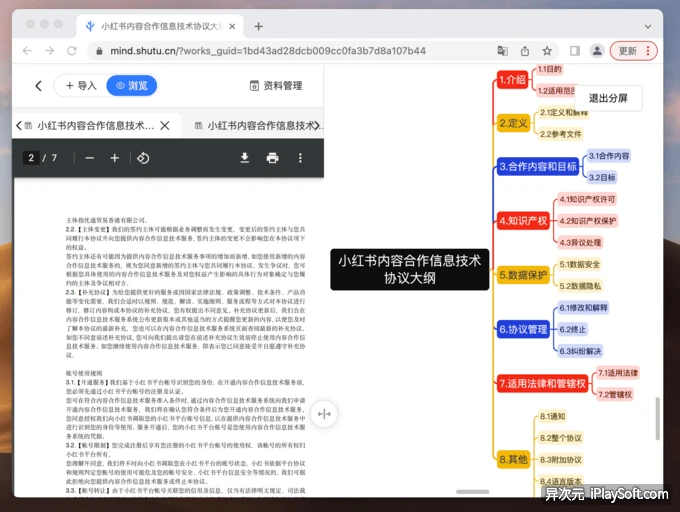Zoom in the PDF
Image resolution: width=680 pixels, height=512 pixels.
point(114,158)
